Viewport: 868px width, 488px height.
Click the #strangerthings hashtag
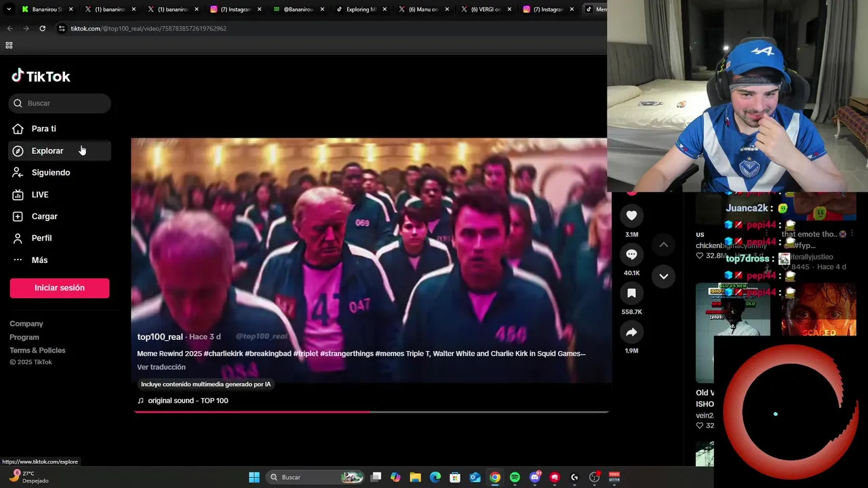346,353
